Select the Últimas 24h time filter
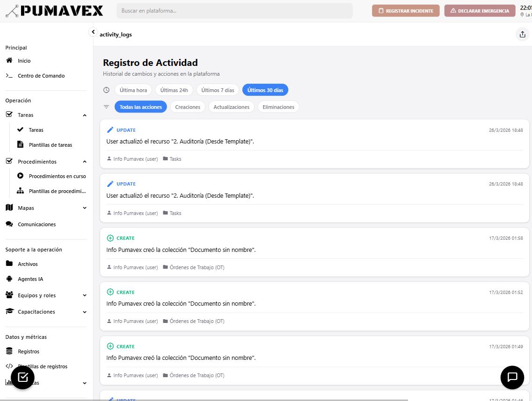Image resolution: width=532 pixels, height=401 pixels. coord(174,90)
